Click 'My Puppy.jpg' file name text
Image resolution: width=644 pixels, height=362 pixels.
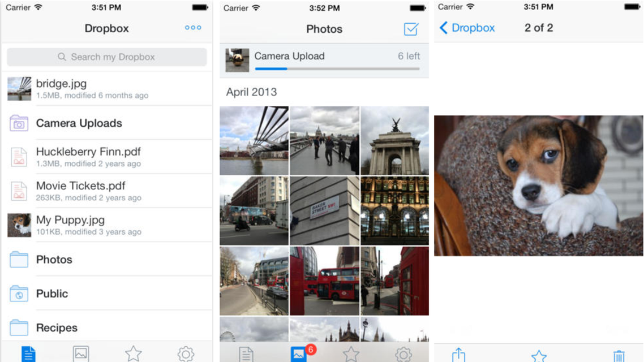point(70,220)
